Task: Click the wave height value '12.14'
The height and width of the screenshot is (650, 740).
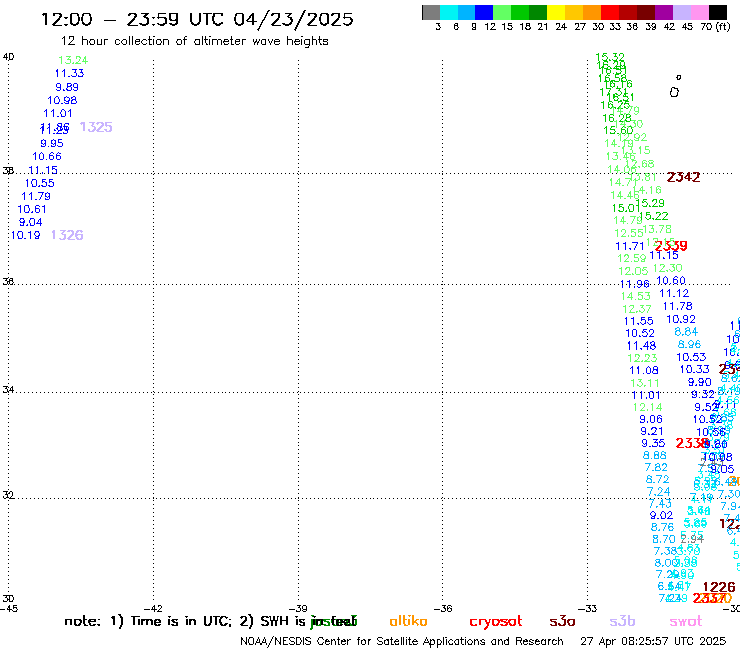Action: (648, 407)
